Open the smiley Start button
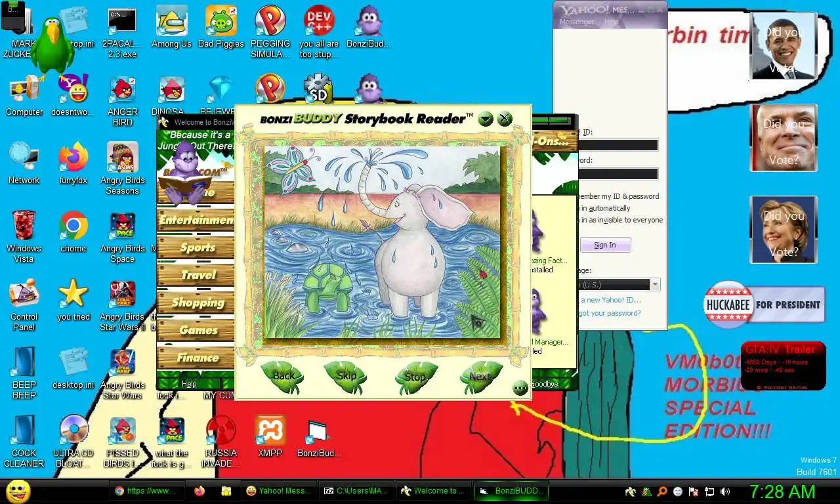Screen dimensions: 840x504 coord(18,492)
